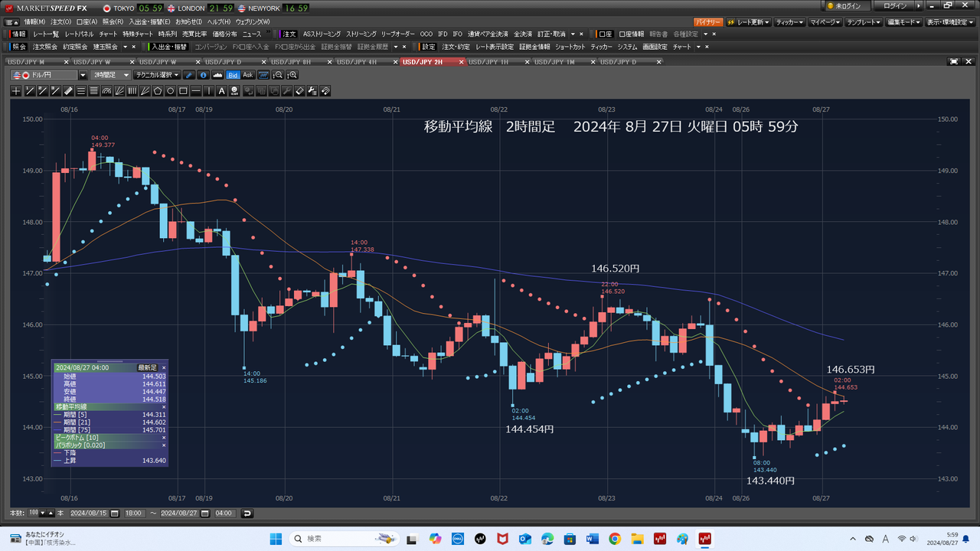This screenshot has width=980, height=551.
Task: Hide the パラボリック indicator from legend
Action: [x=163, y=445]
